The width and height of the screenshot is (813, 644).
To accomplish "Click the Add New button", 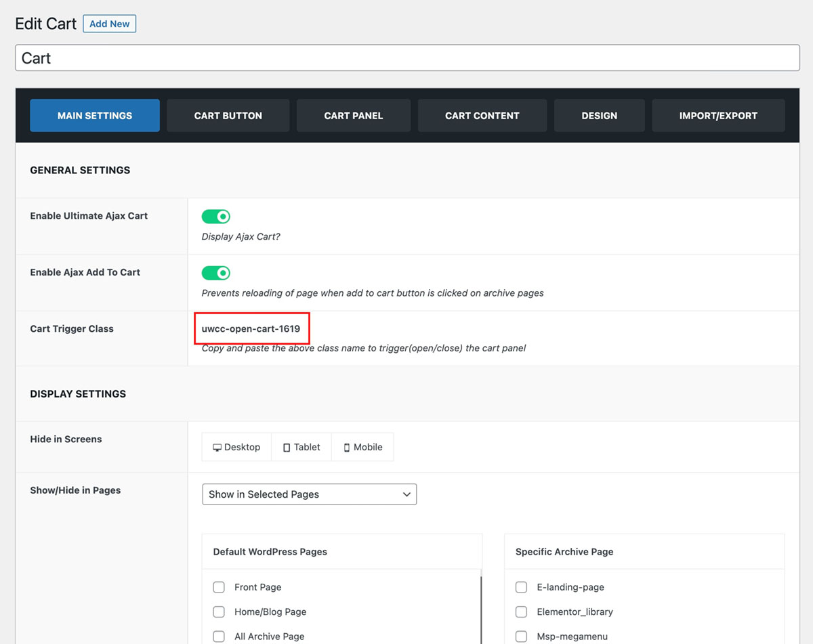I will pyautogui.click(x=109, y=24).
